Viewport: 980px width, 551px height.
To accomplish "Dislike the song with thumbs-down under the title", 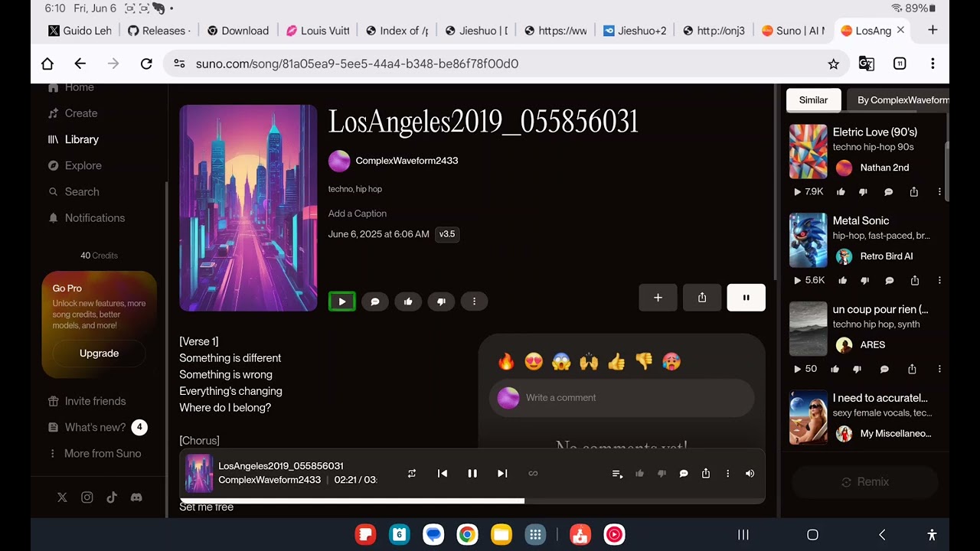I will point(441,302).
